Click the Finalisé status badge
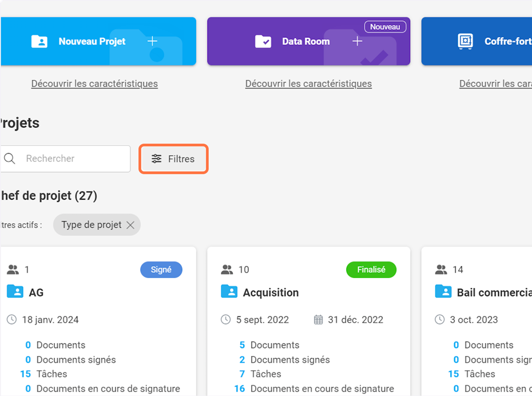The image size is (532, 396). click(x=371, y=270)
